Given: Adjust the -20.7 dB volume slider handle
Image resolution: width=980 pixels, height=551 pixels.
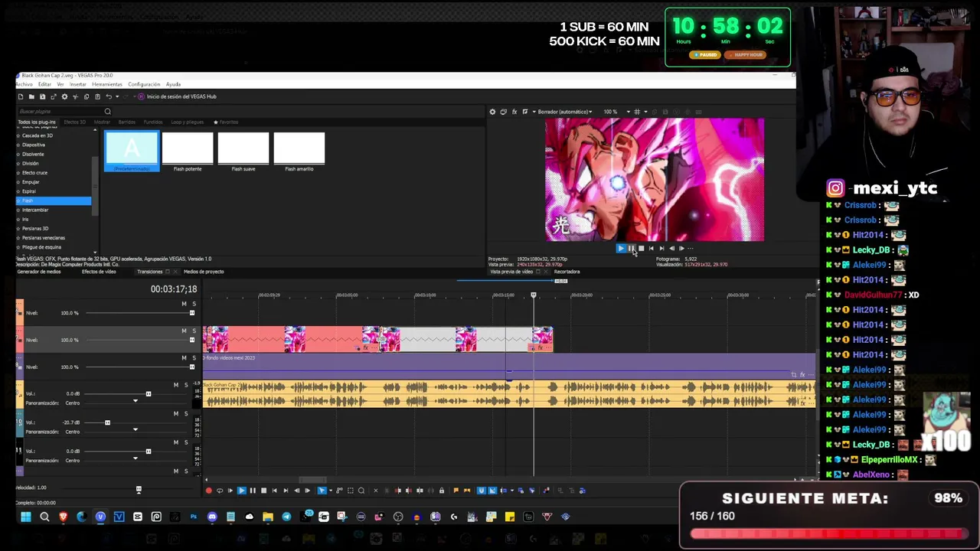Looking at the screenshot, I should pos(107,422).
